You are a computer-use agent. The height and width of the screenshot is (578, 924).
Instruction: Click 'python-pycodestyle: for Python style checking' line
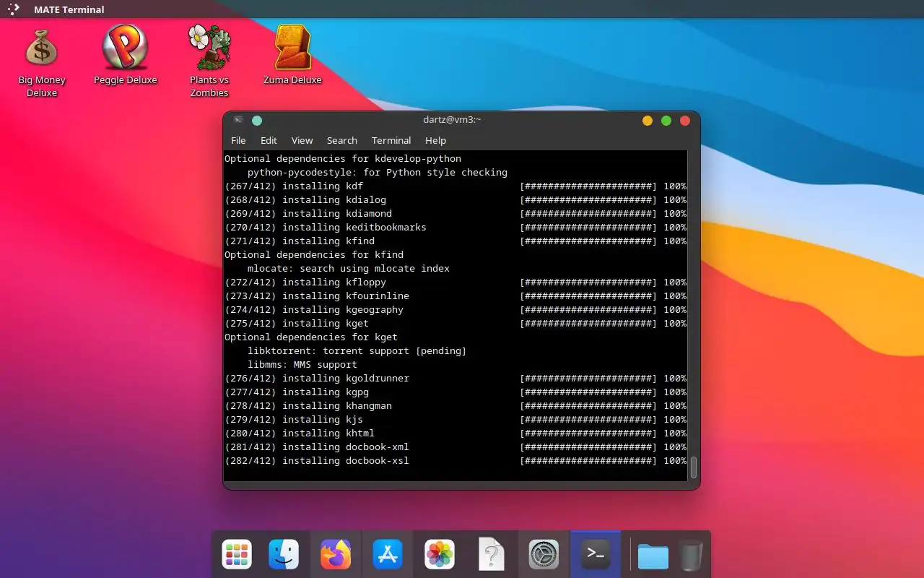pos(378,173)
